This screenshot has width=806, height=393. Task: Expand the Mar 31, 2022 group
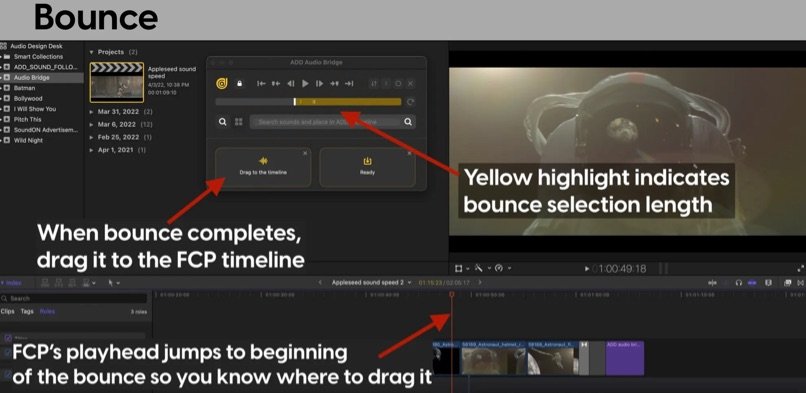[x=91, y=111]
